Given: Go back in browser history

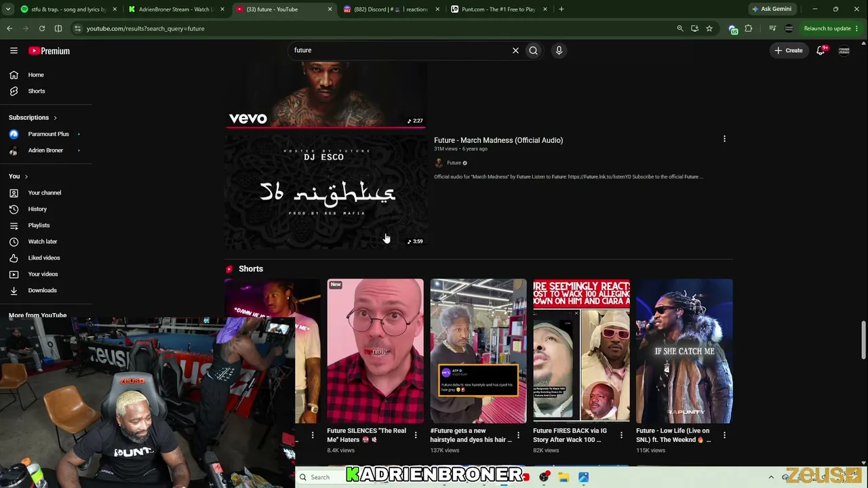Looking at the screenshot, I should pos(9,28).
